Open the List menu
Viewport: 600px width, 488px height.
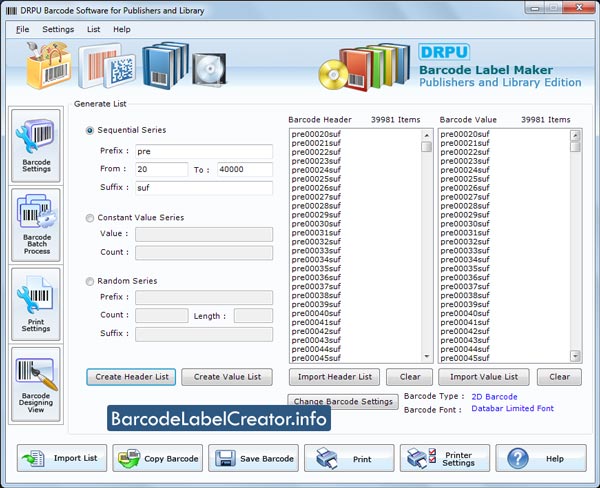click(93, 29)
